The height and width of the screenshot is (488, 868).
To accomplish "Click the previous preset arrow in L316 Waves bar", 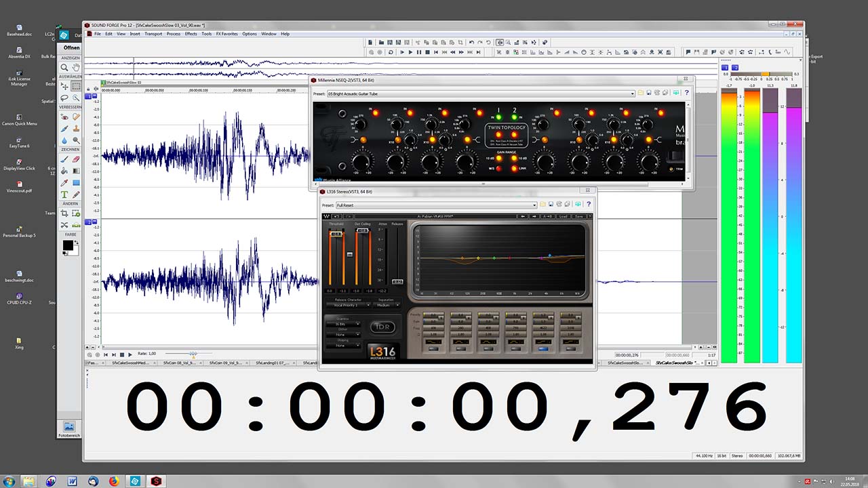I will pos(523,216).
